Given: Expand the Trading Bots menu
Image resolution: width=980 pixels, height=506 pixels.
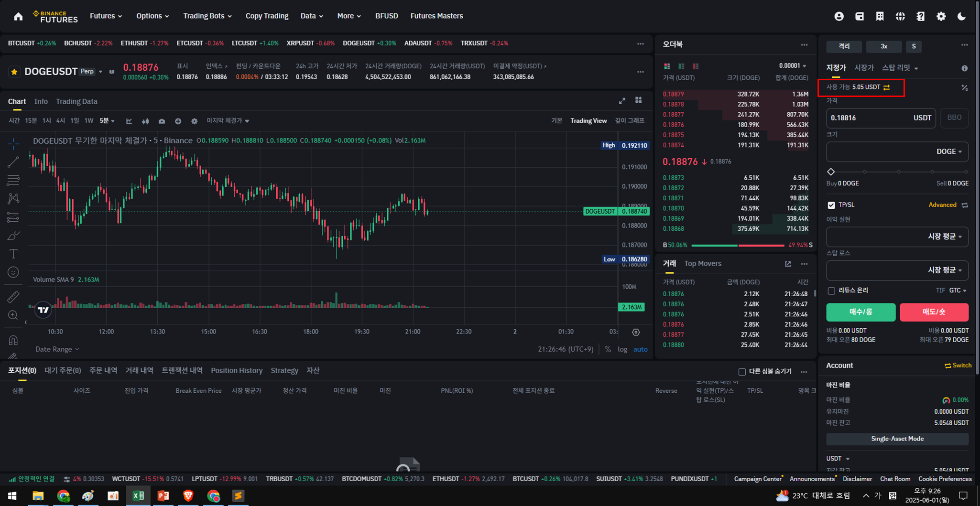Looking at the screenshot, I should click(x=207, y=16).
